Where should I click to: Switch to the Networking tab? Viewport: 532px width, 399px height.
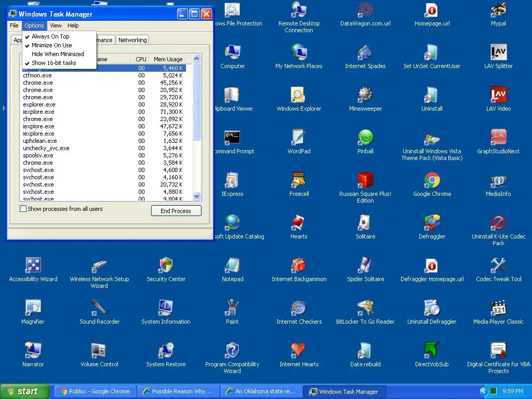point(132,40)
